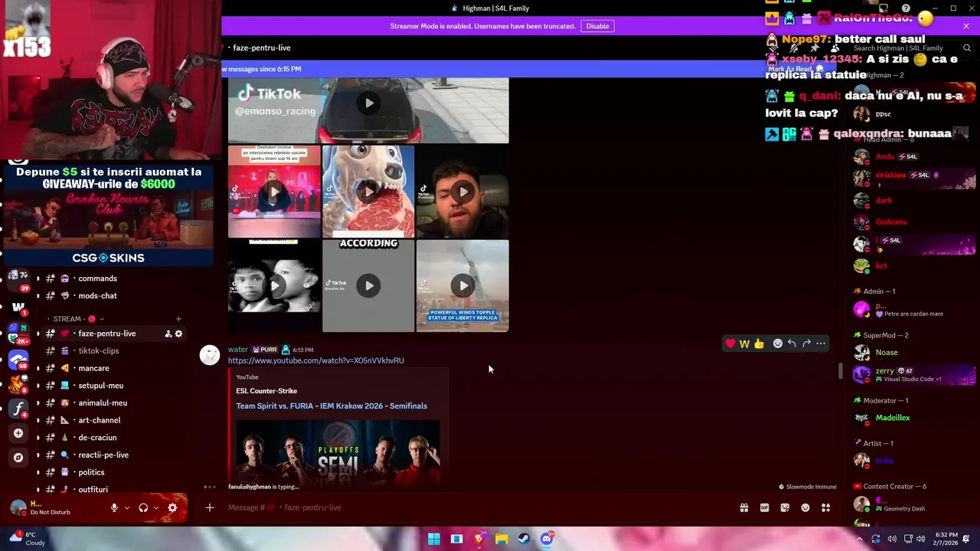This screenshot has height=551, width=980.
Task: Open headphone output options dropdown
Action: click(x=156, y=507)
